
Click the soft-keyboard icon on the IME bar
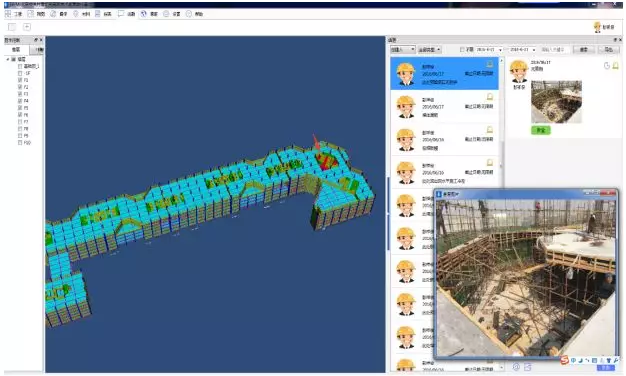[594, 360]
